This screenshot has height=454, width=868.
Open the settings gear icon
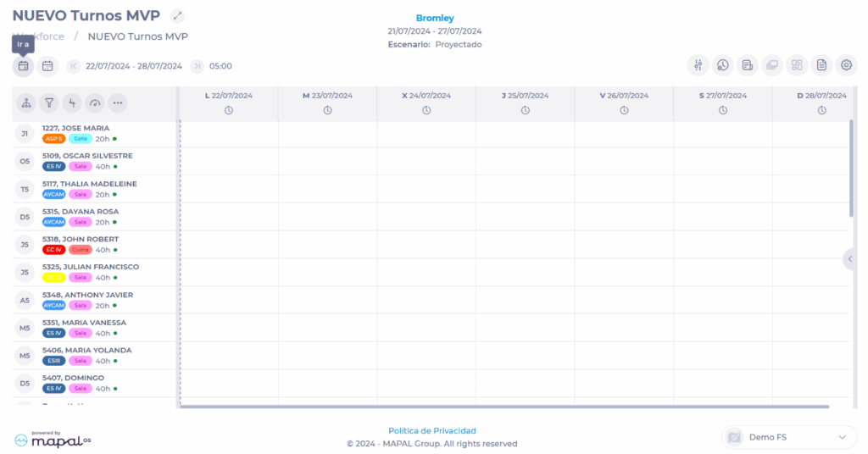tap(846, 65)
